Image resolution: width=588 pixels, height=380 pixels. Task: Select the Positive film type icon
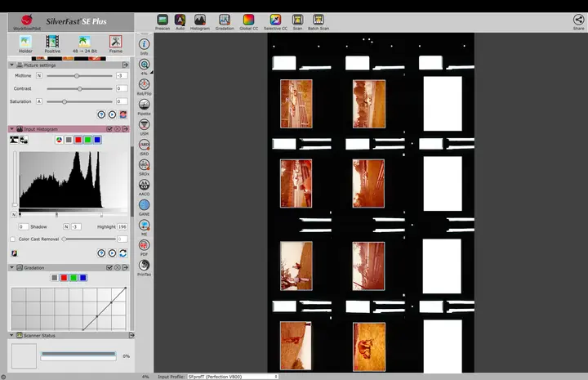click(x=52, y=44)
